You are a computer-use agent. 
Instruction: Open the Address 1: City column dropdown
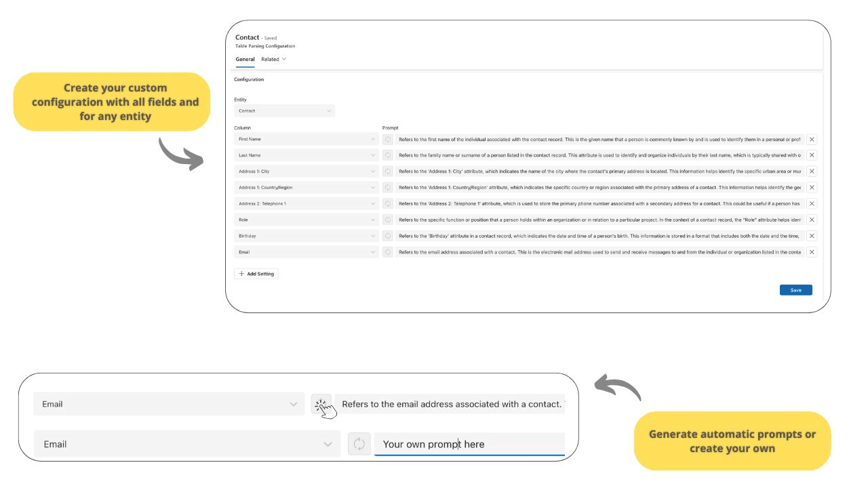(x=307, y=171)
